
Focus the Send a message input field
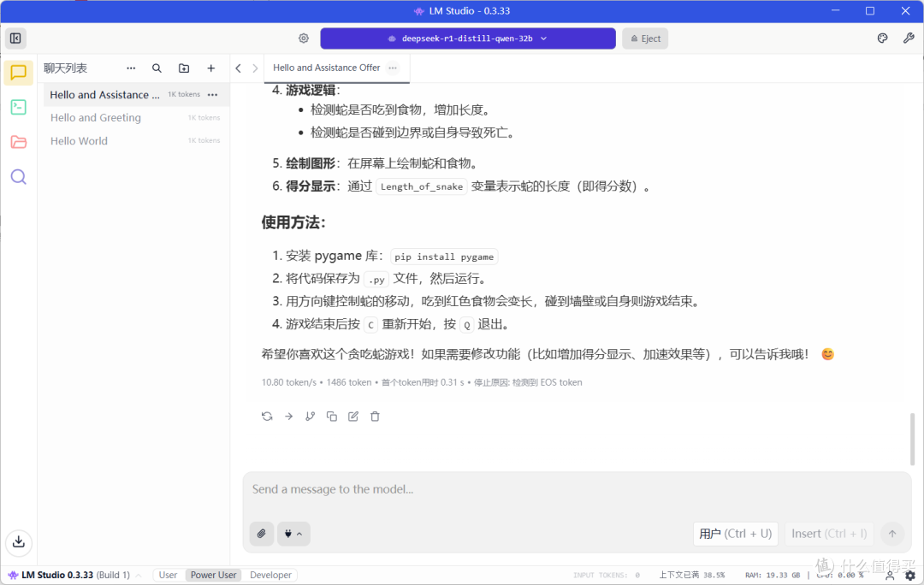click(x=577, y=489)
